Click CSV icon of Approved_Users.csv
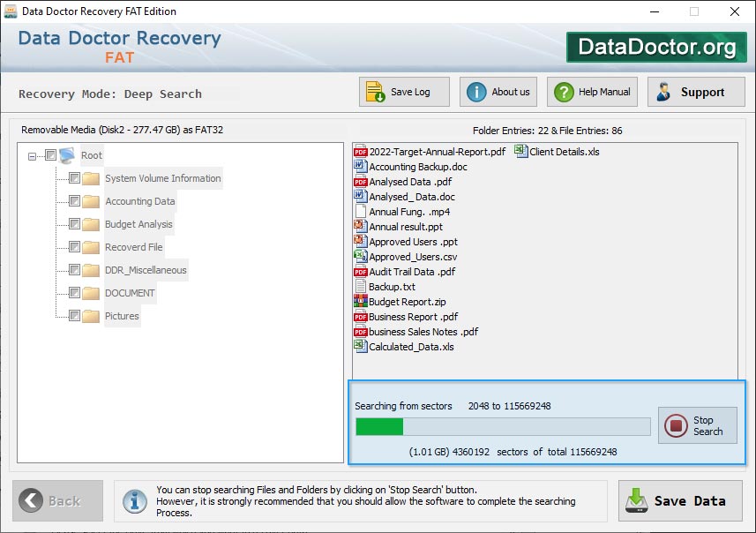 361,256
